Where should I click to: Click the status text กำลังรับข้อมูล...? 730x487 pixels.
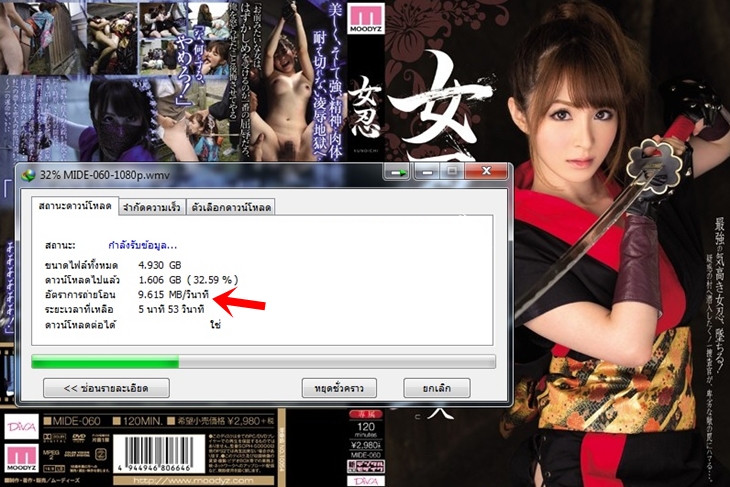tap(142, 245)
